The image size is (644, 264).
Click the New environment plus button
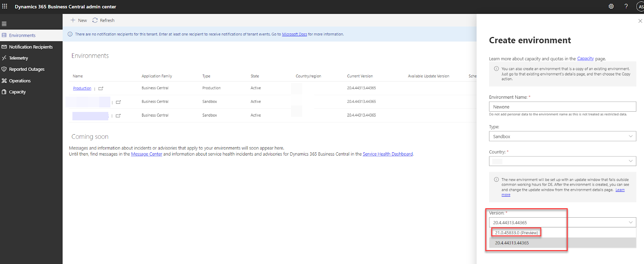click(x=78, y=20)
